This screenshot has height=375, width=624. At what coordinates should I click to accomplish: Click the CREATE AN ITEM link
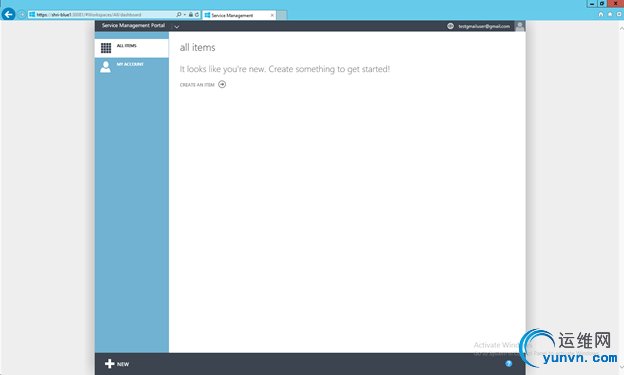pyautogui.click(x=197, y=85)
